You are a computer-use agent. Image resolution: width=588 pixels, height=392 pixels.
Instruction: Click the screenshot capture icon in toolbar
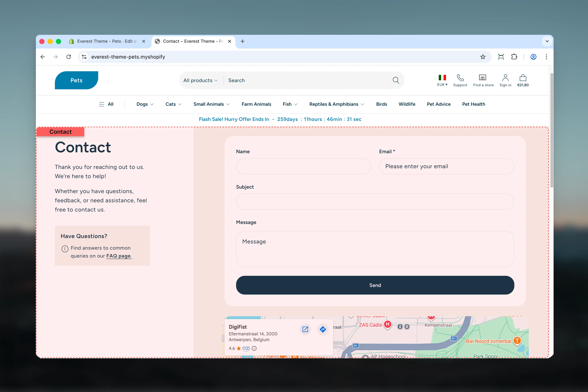coord(501,57)
